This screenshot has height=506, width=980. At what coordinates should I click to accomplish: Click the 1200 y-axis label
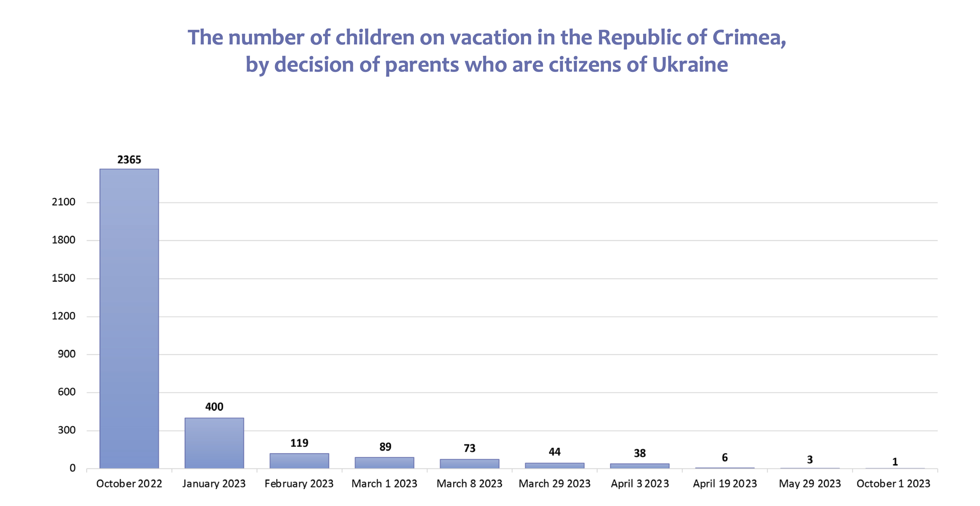tap(64, 316)
